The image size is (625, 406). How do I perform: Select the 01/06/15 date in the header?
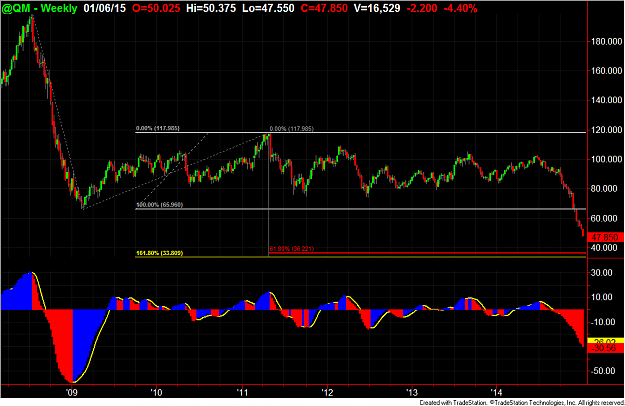(x=105, y=8)
